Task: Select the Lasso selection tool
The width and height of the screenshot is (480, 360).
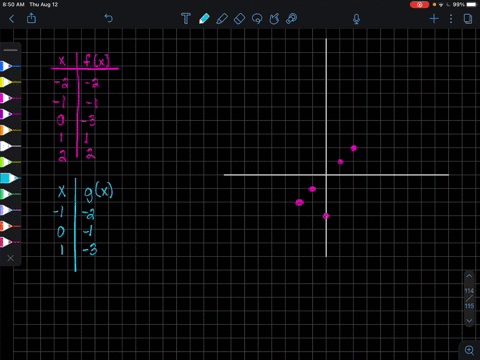Action: click(257, 19)
